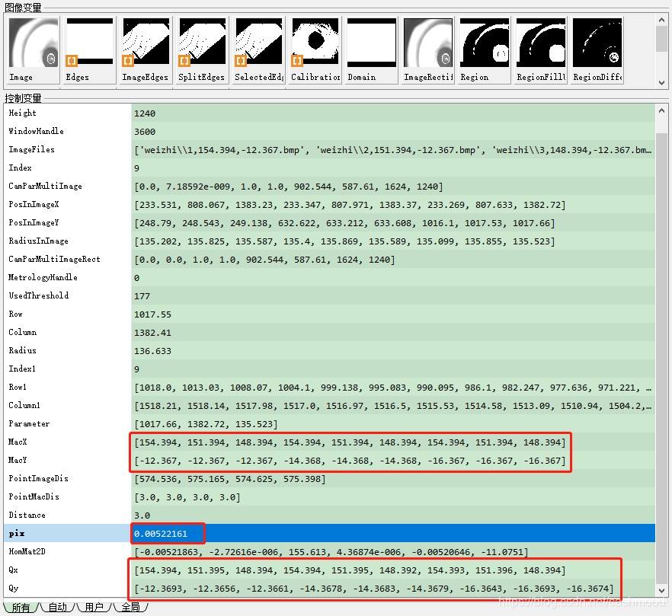Click the image variables scroll down arrow
Image resolution: width=672 pixels, height=616 pixels.
tap(661, 83)
